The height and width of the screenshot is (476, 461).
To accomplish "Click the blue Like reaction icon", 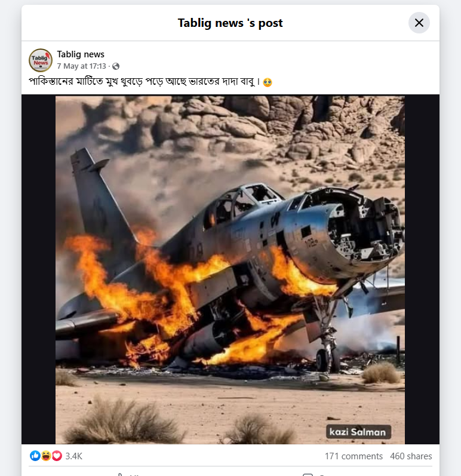I will (x=35, y=456).
